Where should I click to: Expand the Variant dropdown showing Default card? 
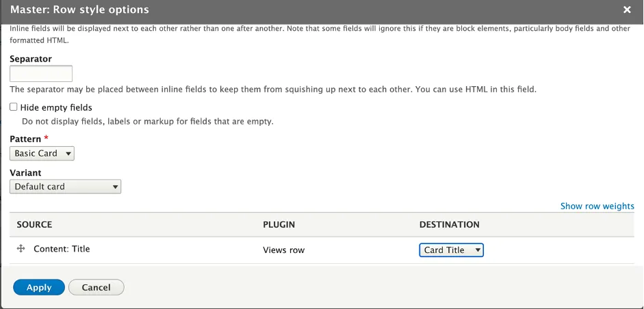coord(65,187)
